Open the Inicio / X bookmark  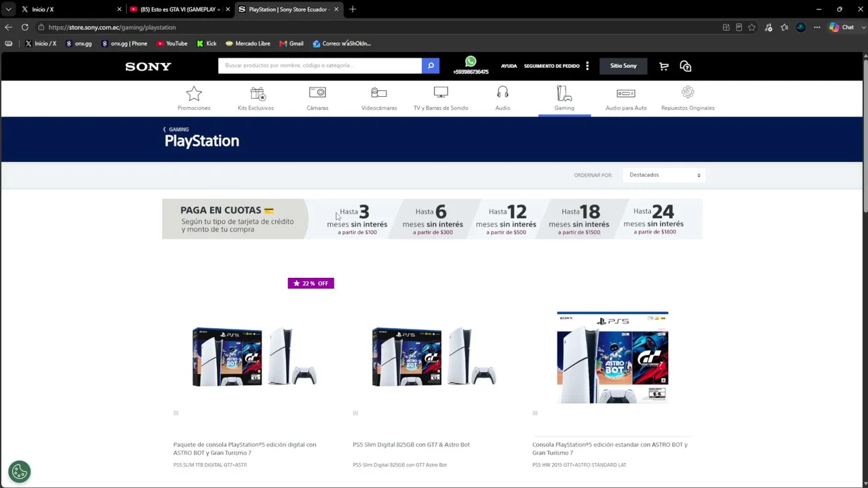click(x=41, y=43)
